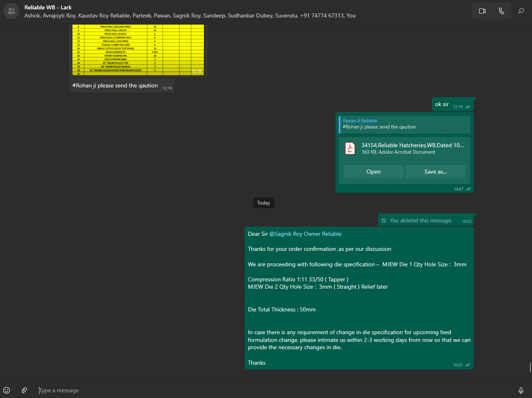The image size is (532, 398).
Task: Click the microphone voice message icon
Action: click(x=521, y=390)
